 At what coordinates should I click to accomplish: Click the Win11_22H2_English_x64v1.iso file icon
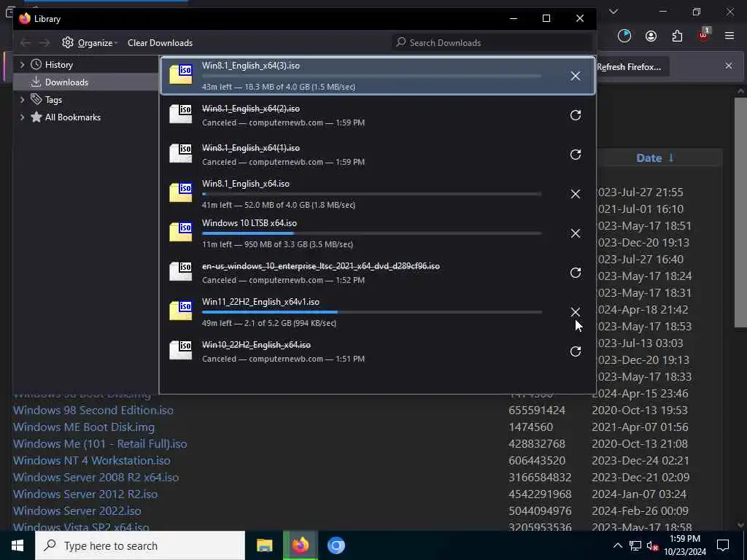pyautogui.click(x=181, y=311)
